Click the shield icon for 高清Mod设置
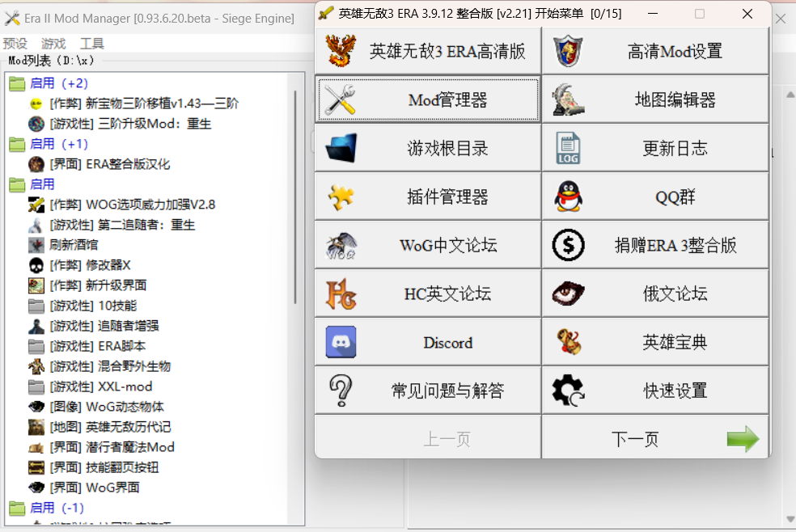The width and height of the screenshot is (796, 532). (x=568, y=51)
